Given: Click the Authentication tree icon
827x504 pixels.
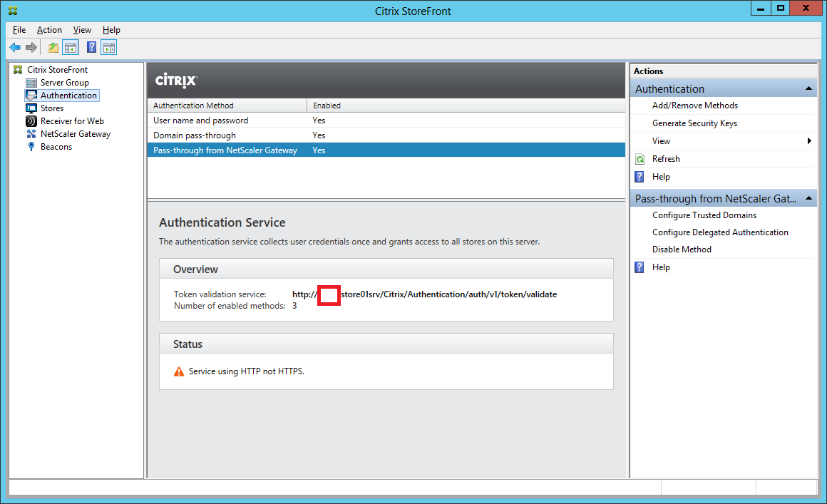Looking at the screenshot, I should (x=31, y=96).
